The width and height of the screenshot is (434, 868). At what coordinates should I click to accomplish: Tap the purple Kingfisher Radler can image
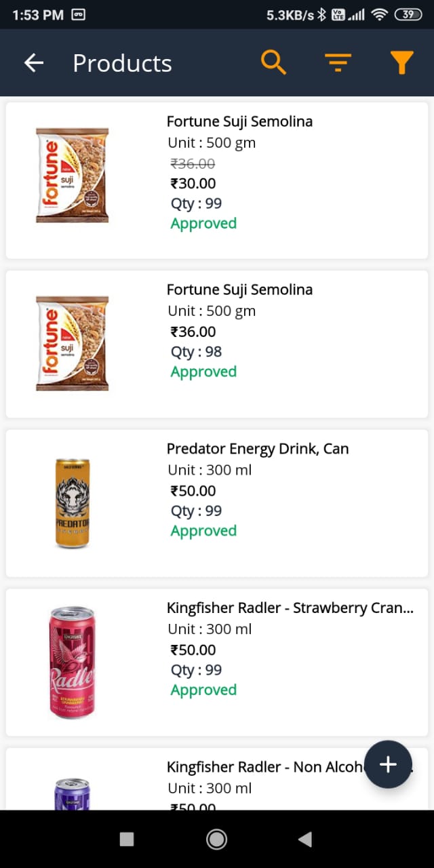pos(73,793)
